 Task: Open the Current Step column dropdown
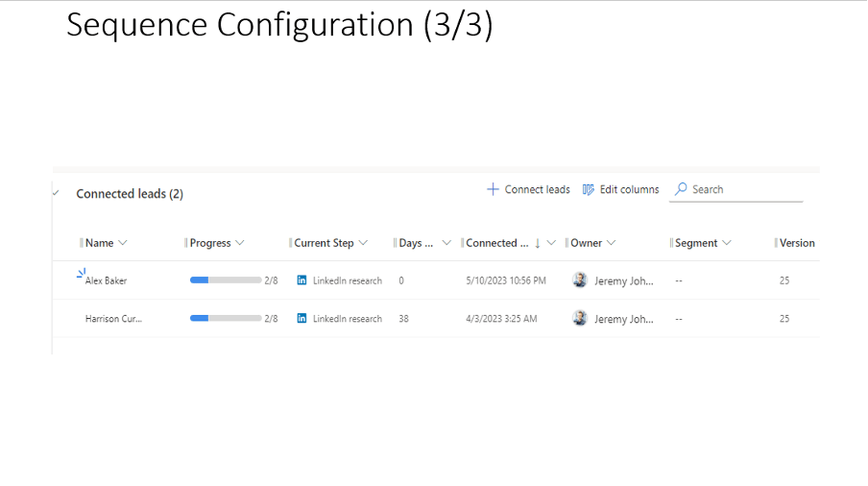(363, 243)
